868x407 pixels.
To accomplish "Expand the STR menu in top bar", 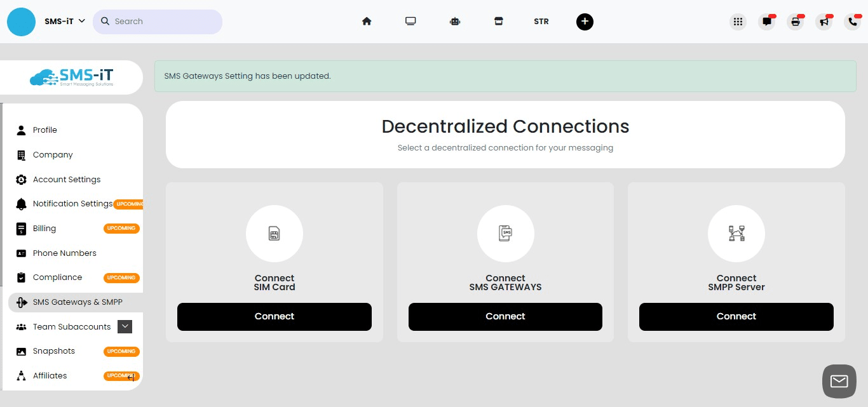I will tap(541, 22).
